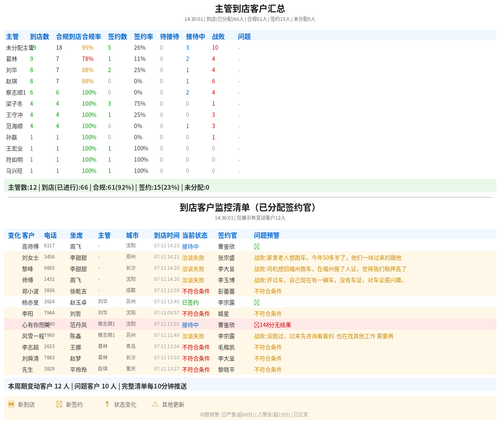Click the 合规到店 column header
The width and height of the screenshot is (500, 437).
click(x=69, y=36)
